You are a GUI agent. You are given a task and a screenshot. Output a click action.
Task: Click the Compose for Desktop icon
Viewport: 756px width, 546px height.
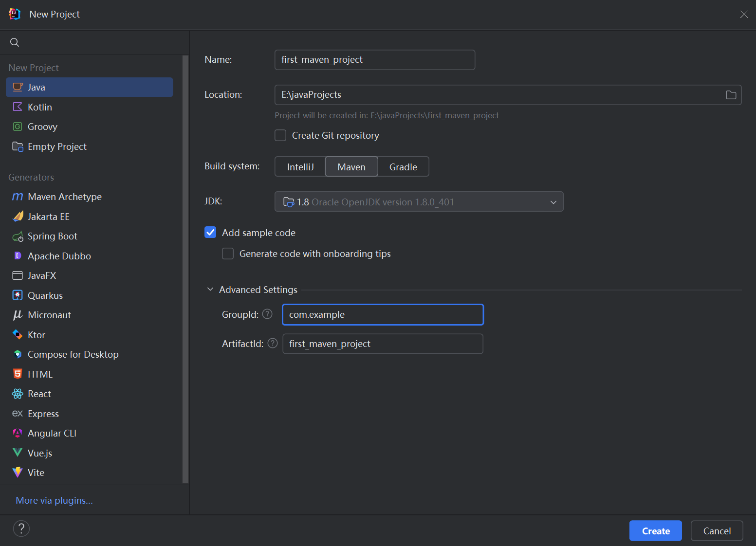click(18, 354)
